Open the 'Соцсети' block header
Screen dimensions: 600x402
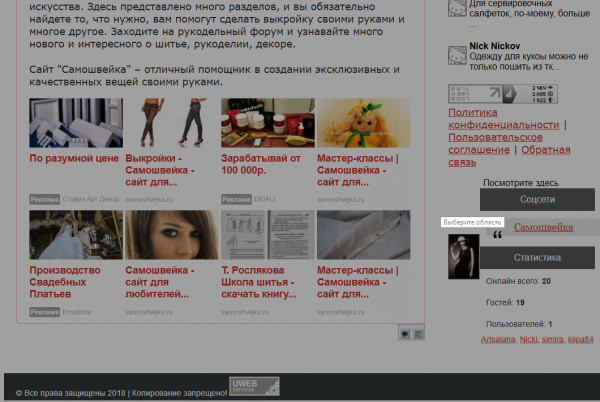tap(537, 199)
